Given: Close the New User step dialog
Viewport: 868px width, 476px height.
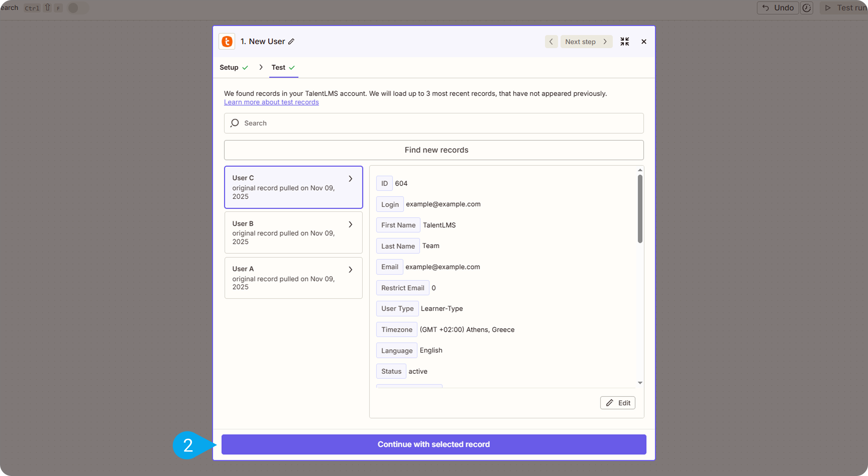Looking at the screenshot, I should [x=644, y=41].
